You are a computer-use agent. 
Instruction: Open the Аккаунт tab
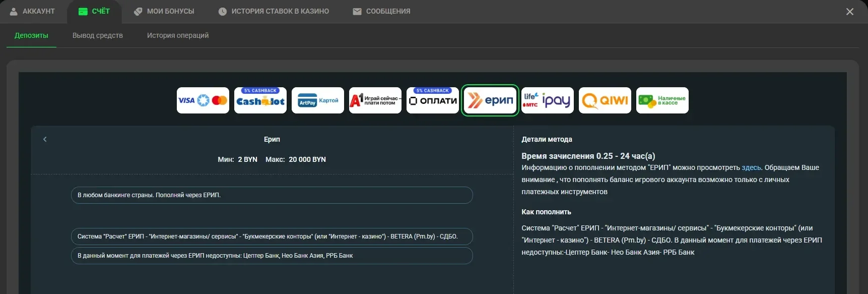pos(32,11)
